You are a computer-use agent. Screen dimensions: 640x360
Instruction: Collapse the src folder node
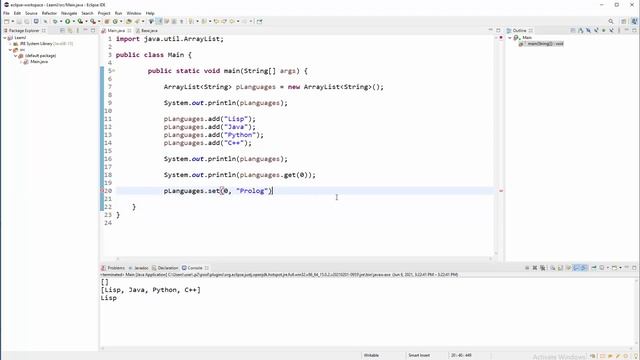point(10,50)
